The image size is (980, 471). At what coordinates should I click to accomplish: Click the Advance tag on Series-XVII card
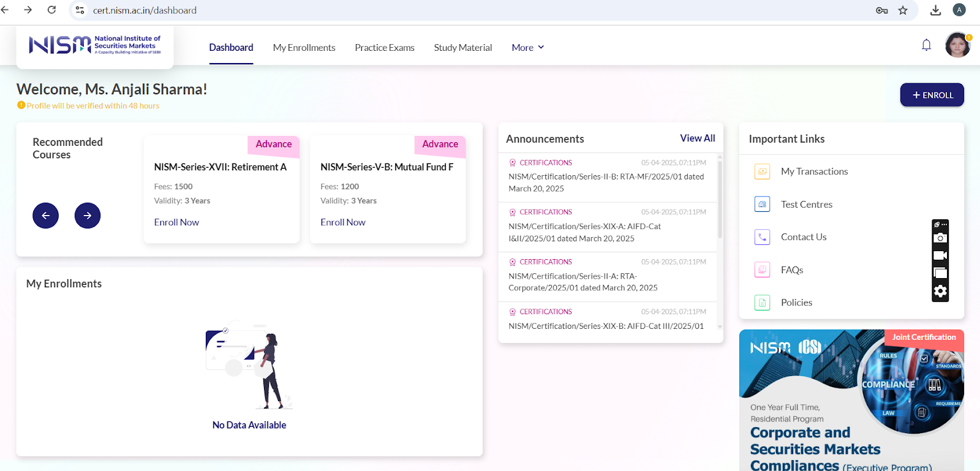click(274, 145)
